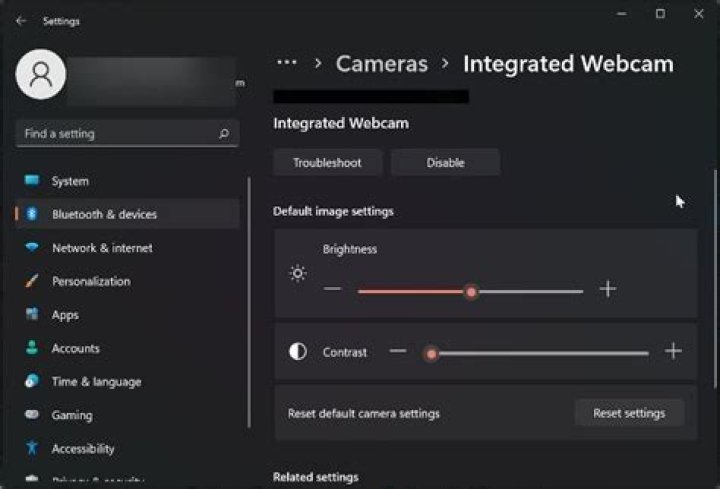The image size is (720, 489).
Task: Click the Bluetooth & devices icon
Action: coord(32,214)
